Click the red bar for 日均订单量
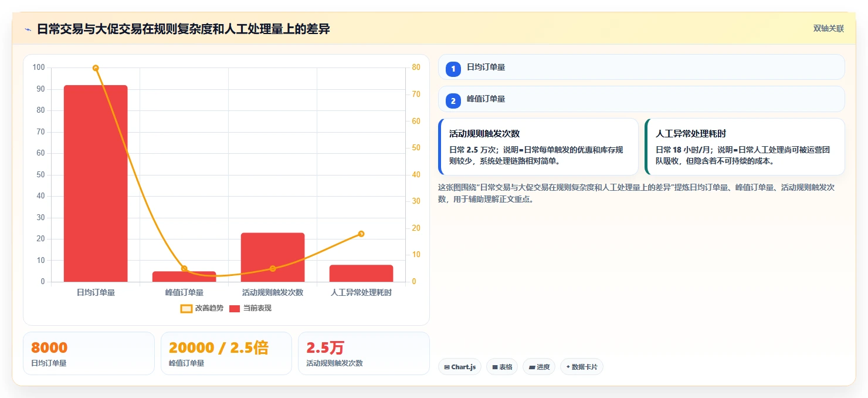 (96, 183)
